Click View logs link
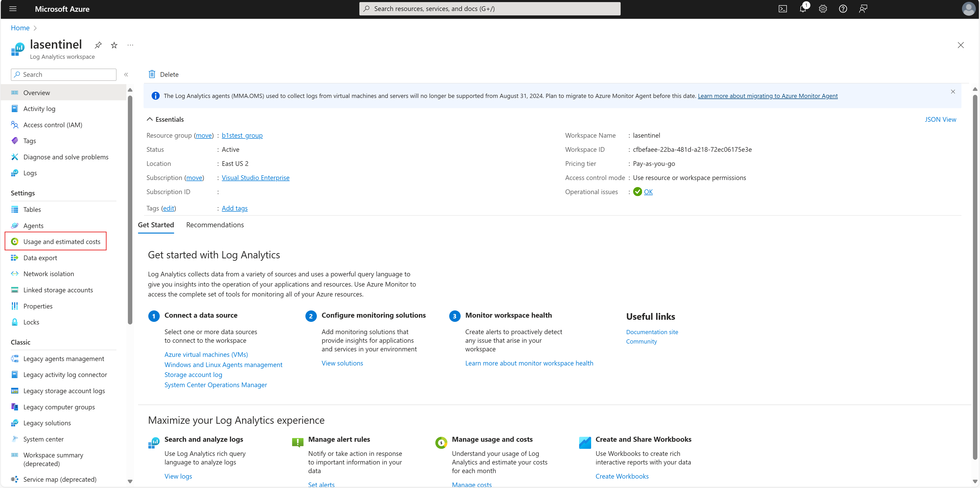The height and width of the screenshot is (488, 980). pos(178,477)
